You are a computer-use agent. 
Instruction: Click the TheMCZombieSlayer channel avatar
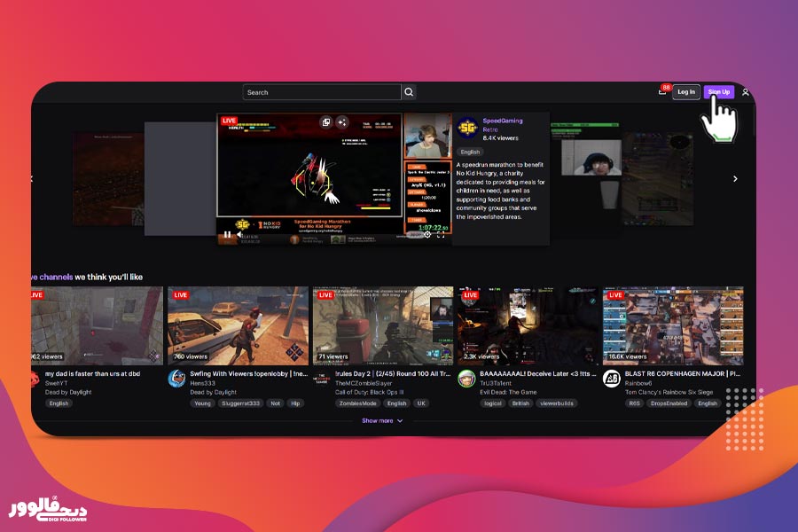(322, 379)
